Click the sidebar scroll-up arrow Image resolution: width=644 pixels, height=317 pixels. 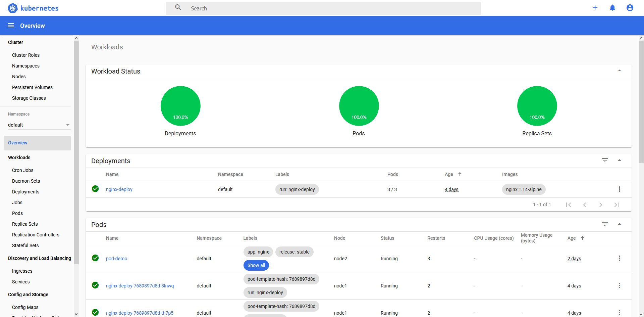point(76,38)
